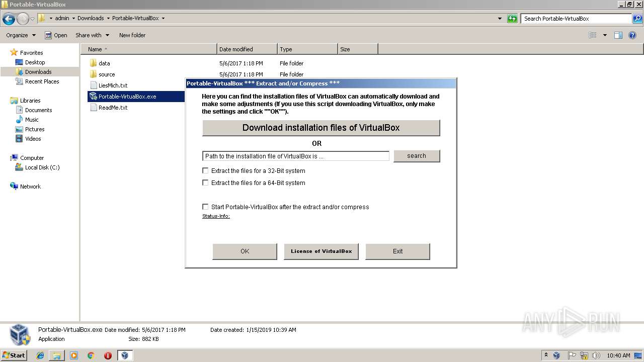Select the source folder icon

(93, 74)
